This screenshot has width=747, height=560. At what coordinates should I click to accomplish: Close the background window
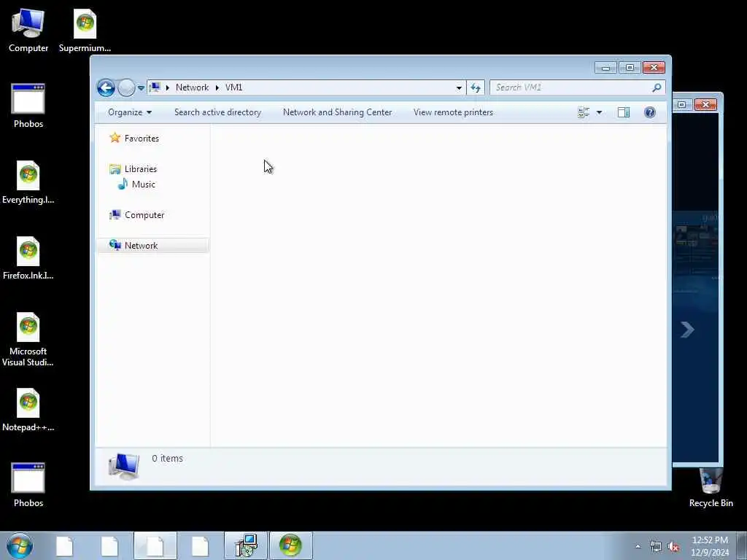705,104
